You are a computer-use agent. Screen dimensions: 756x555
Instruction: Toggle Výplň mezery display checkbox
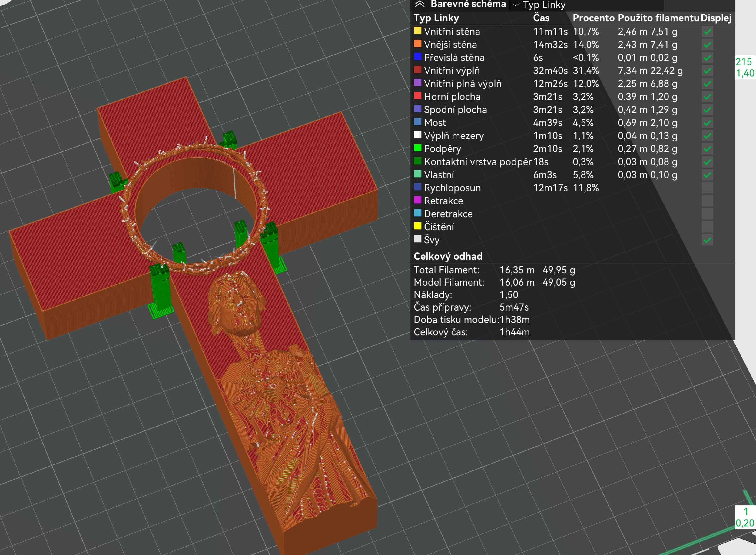(707, 136)
